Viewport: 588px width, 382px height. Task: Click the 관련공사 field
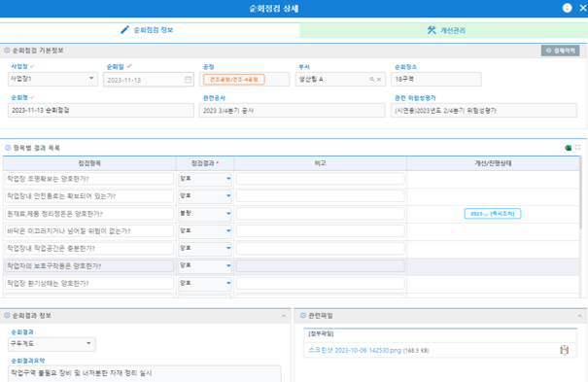(293, 111)
